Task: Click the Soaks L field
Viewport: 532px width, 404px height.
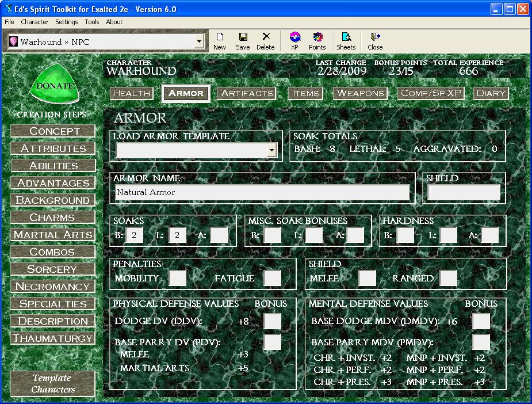Action: click(178, 235)
